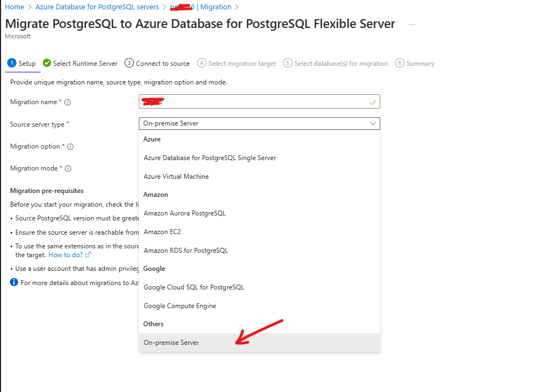Open Azure Database for PostgreSQL servers breadcrumb
Screen dimensions: 557x392
97,7
